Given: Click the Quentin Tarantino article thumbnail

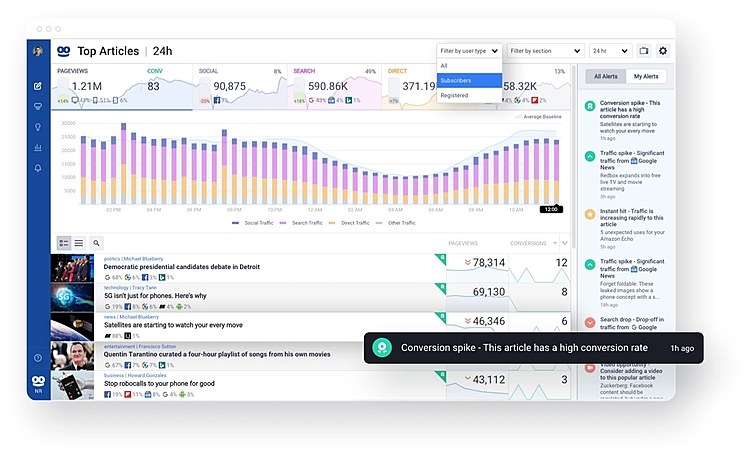Looking at the screenshot, I should click(72, 357).
